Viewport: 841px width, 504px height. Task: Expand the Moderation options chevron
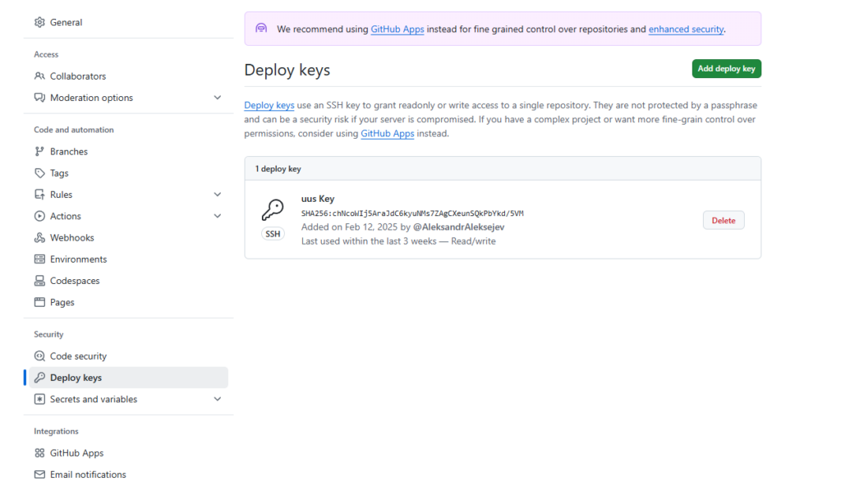[x=217, y=98]
